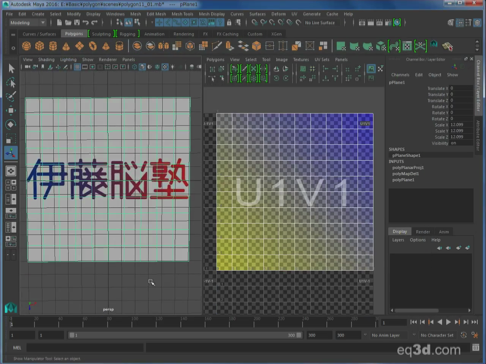This screenshot has height=364, width=486.
Task: Click the time range slider bar
Action: [x=185, y=335]
